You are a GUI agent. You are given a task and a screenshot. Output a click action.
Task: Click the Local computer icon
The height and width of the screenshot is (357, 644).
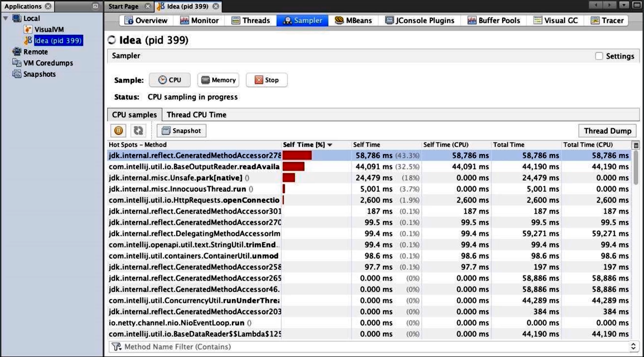(x=17, y=18)
